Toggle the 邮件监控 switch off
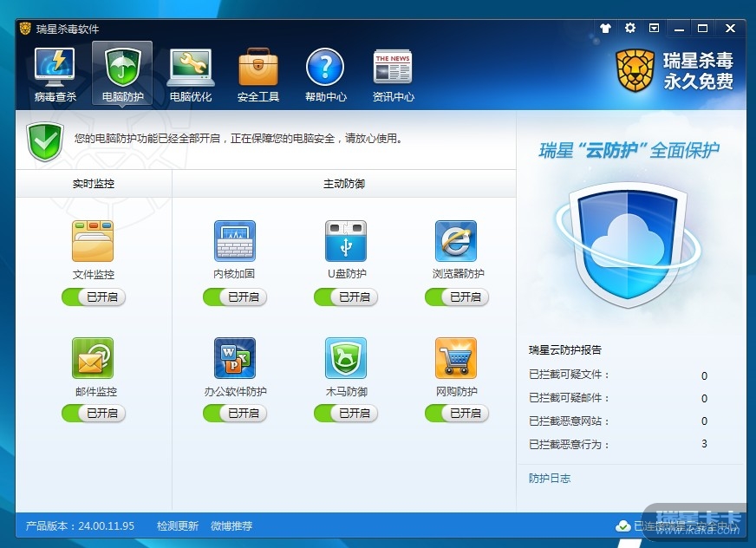Screen dimensions: 756x548 (94, 413)
